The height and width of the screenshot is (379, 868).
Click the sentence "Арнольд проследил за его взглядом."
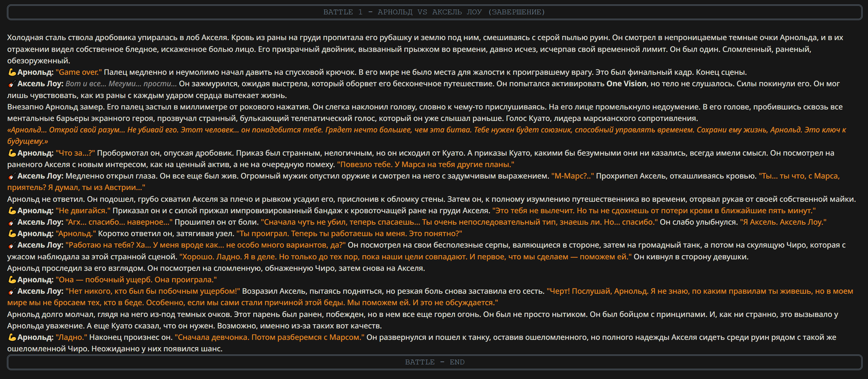76,269
